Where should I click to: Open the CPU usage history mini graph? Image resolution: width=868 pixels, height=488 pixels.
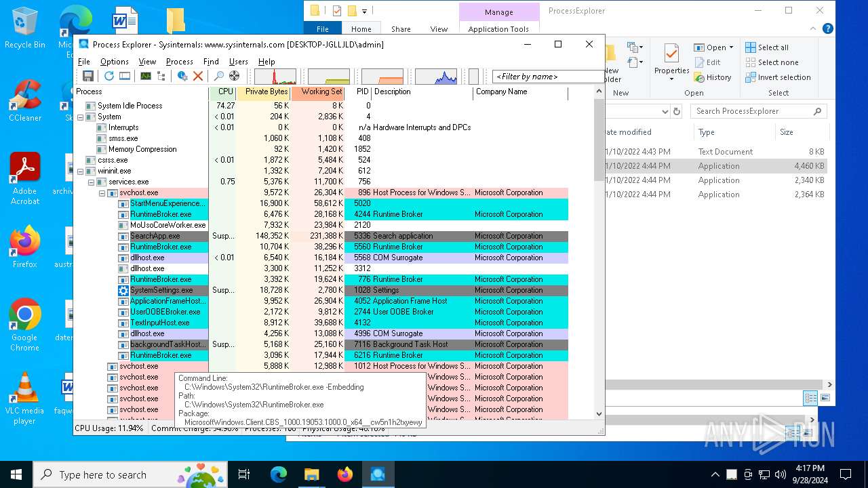pyautogui.click(x=275, y=76)
